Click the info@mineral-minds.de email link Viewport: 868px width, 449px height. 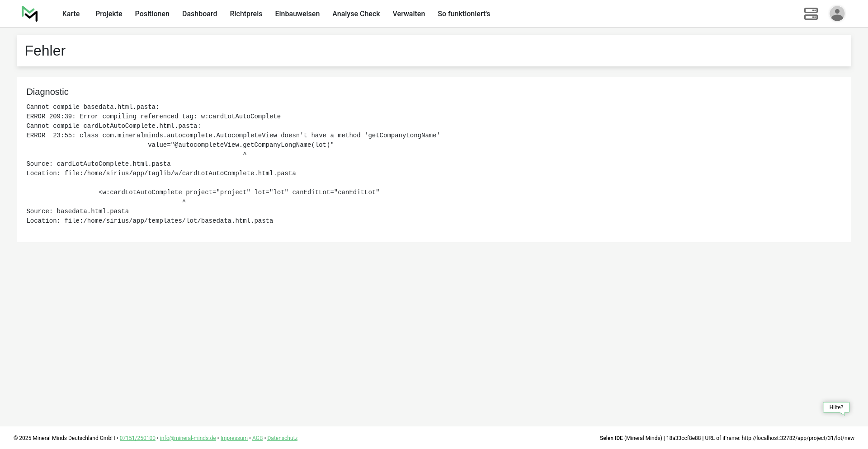pos(188,438)
